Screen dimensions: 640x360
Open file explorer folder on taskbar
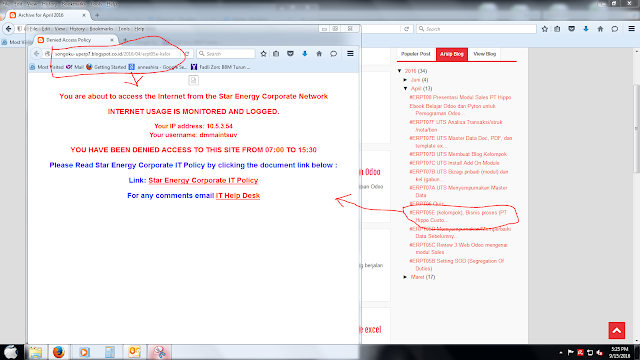tap(36, 352)
